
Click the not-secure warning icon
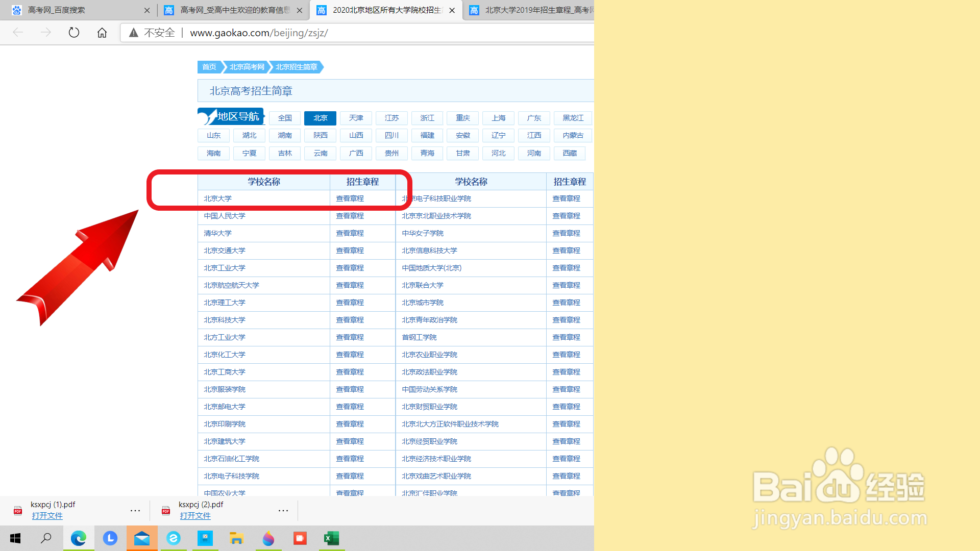pos(134,33)
